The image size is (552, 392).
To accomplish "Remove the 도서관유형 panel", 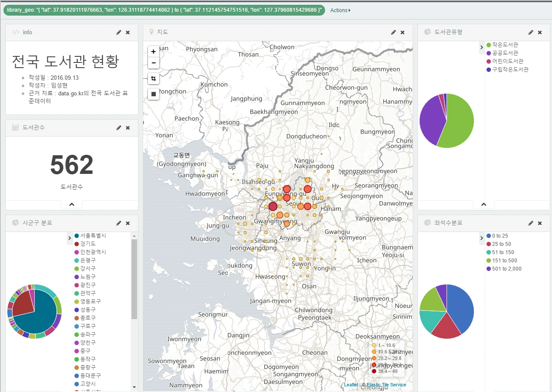I will pyautogui.click(x=540, y=33).
